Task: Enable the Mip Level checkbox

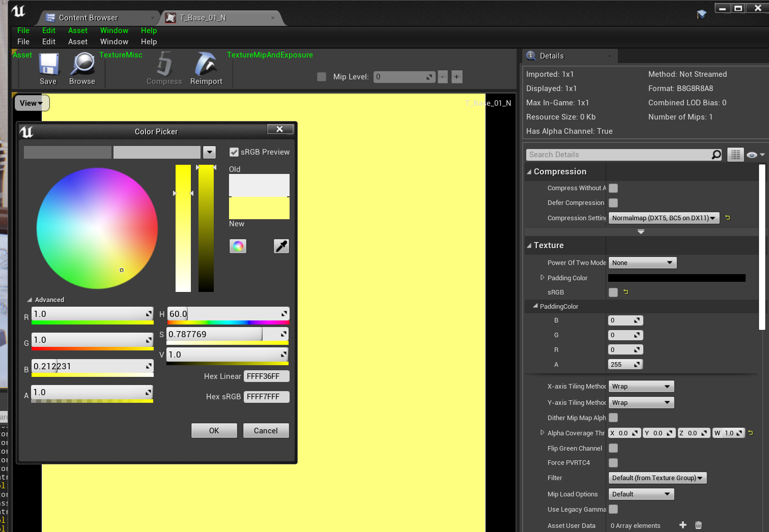Action: coord(322,77)
